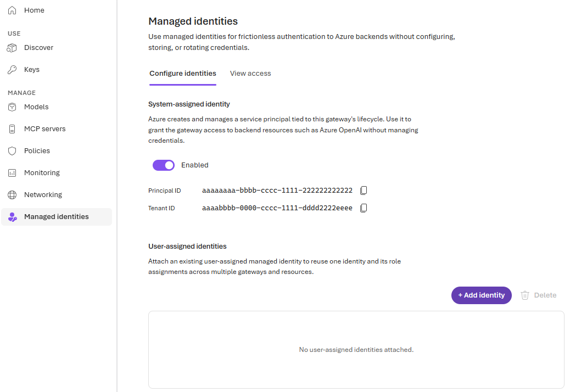
Task: Click the Principal ID value text
Action: coord(277,191)
